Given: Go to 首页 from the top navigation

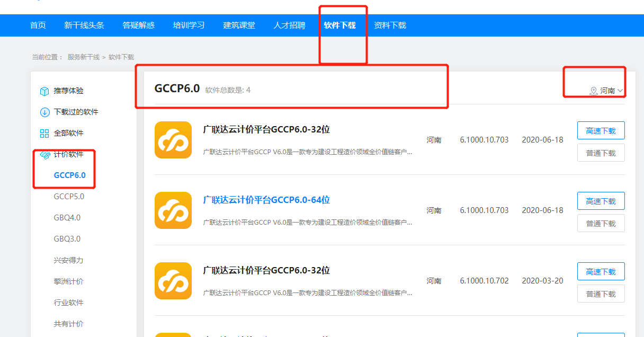Looking at the screenshot, I should click(x=38, y=25).
